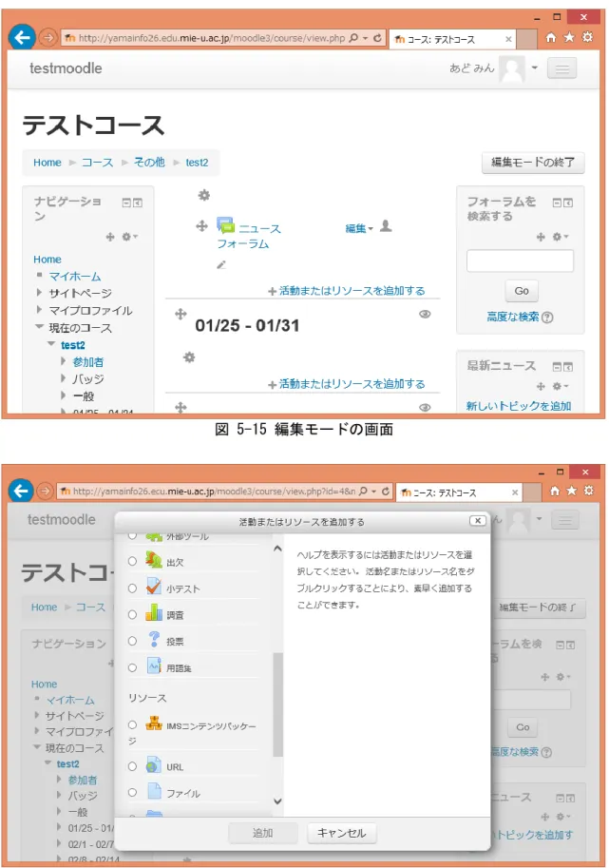The image size is (609, 868).
Task: Click the blue browser back arrow in the Figure 5-15 window
Action: coord(22,38)
